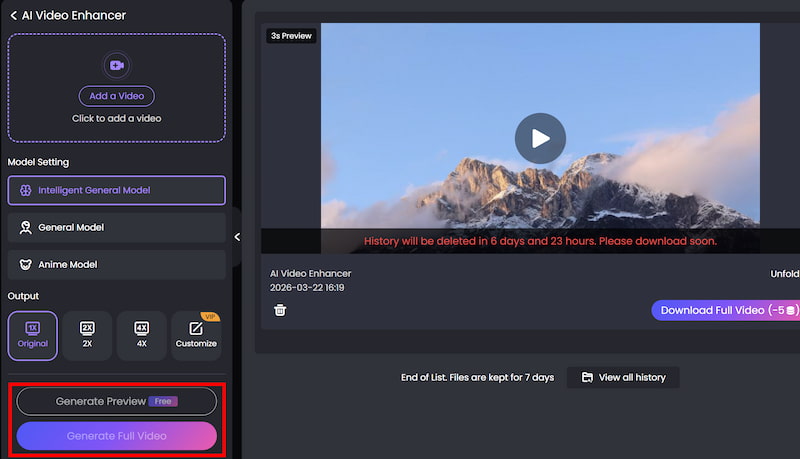Select the Anime Model option
This screenshot has height=459, width=800.
[116, 264]
